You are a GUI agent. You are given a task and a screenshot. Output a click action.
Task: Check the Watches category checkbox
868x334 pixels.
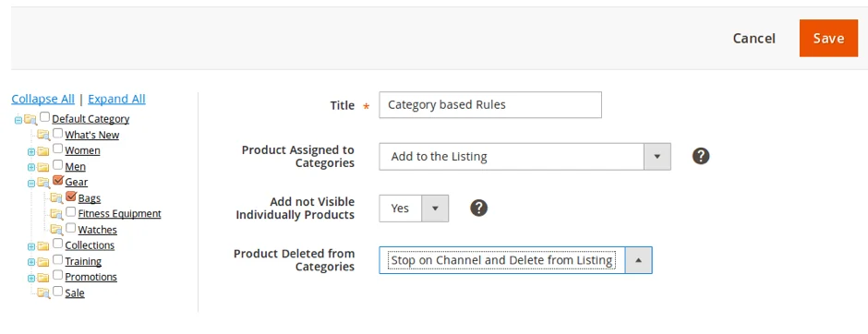[71, 228]
